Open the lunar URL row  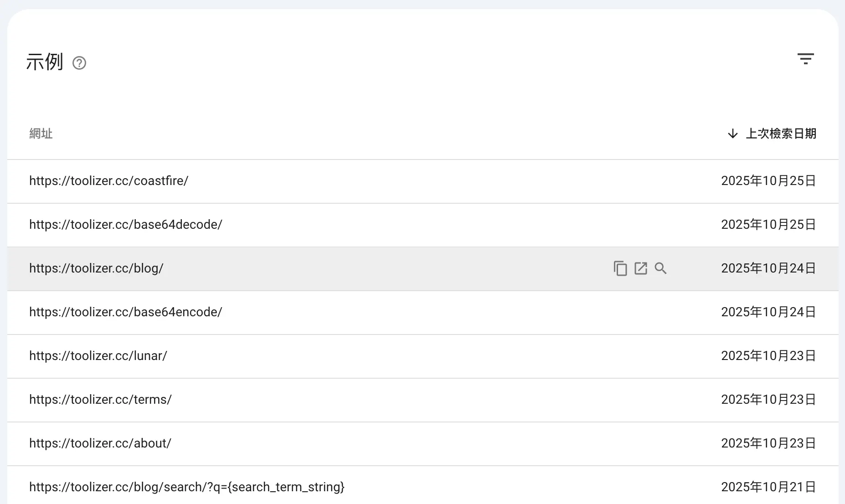tap(98, 356)
